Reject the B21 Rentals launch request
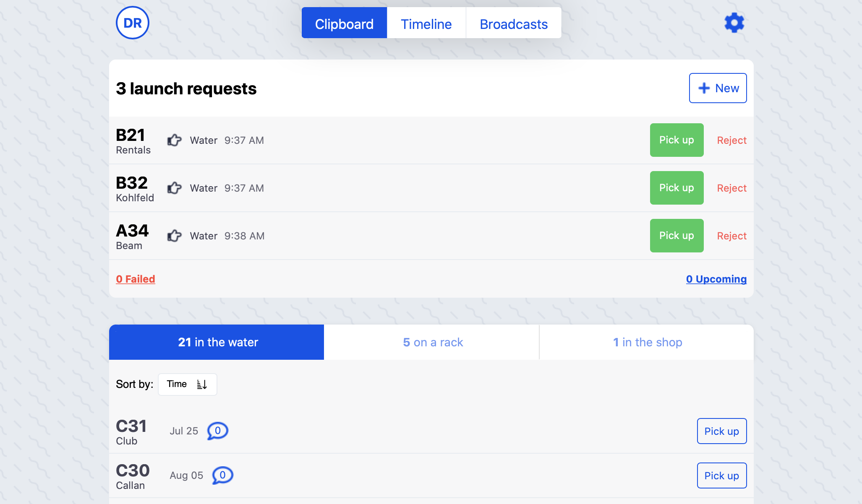The image size is (862, 504). point(732,140)
